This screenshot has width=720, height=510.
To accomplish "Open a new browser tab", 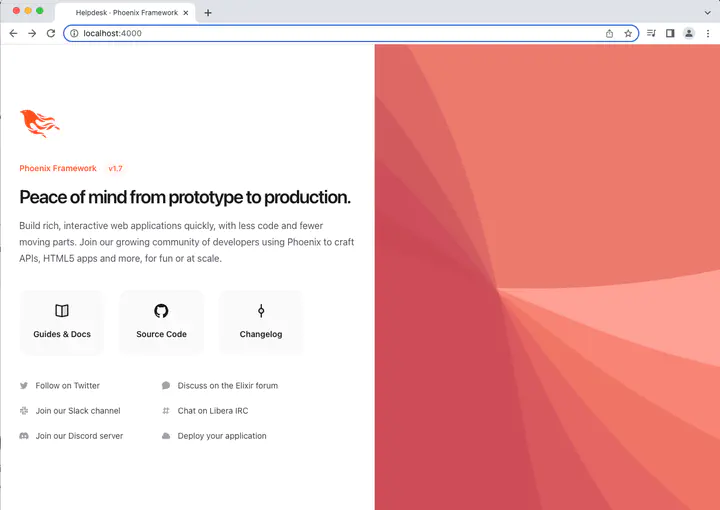I will [x=208, y=13].
